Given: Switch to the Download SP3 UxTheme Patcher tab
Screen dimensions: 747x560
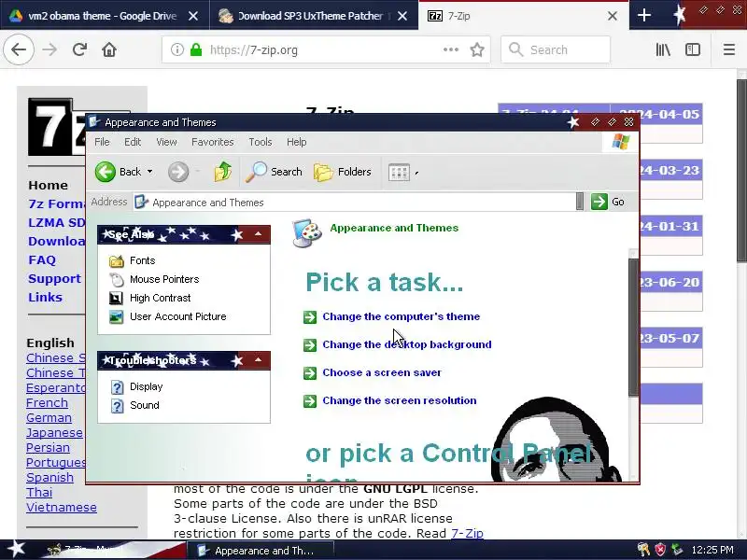Looking at the screenshot, I should (305, 16).
